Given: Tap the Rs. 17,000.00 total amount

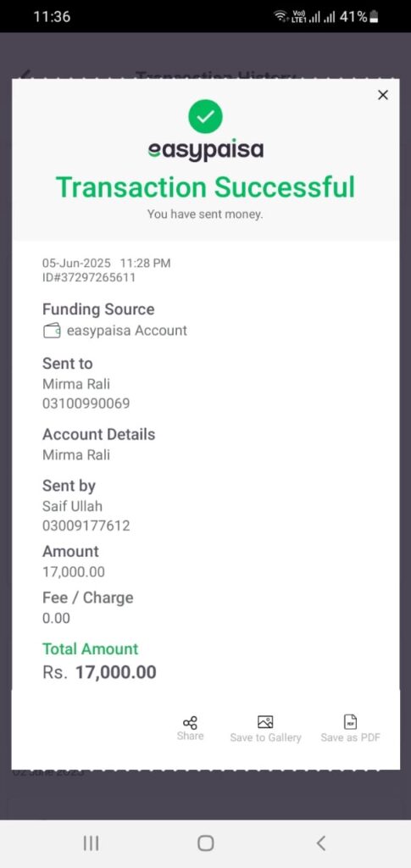Looking at the screenshot, I should pos(99,672).
